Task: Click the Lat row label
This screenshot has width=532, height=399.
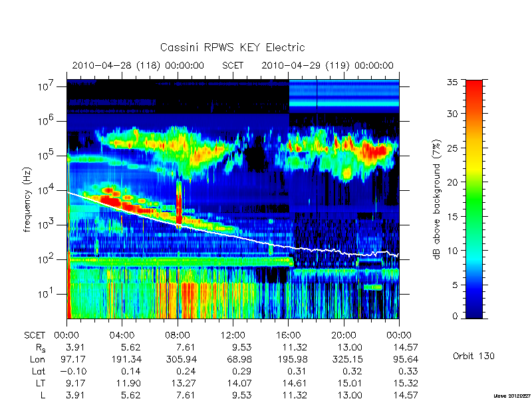Action: (39, 371)
